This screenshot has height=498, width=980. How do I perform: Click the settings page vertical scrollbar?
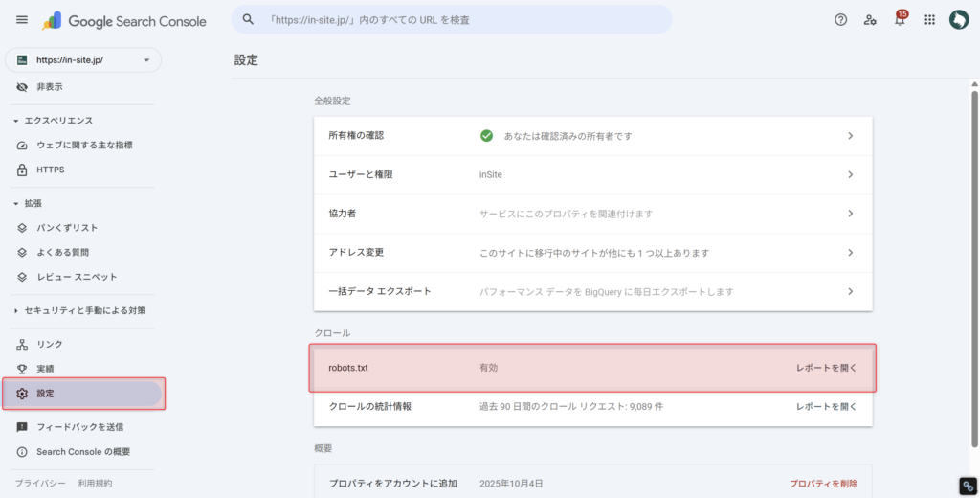[x=974, y=269]
